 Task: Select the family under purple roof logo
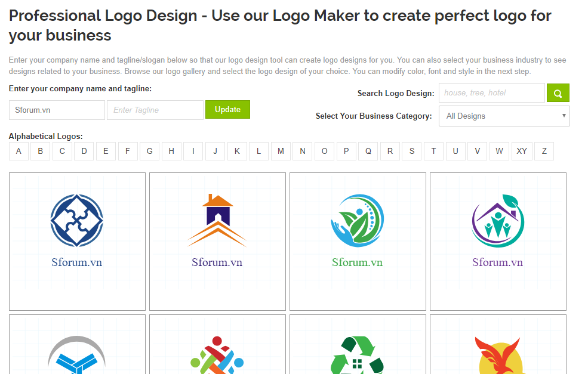pyautogui.click(x=497, y=221)
